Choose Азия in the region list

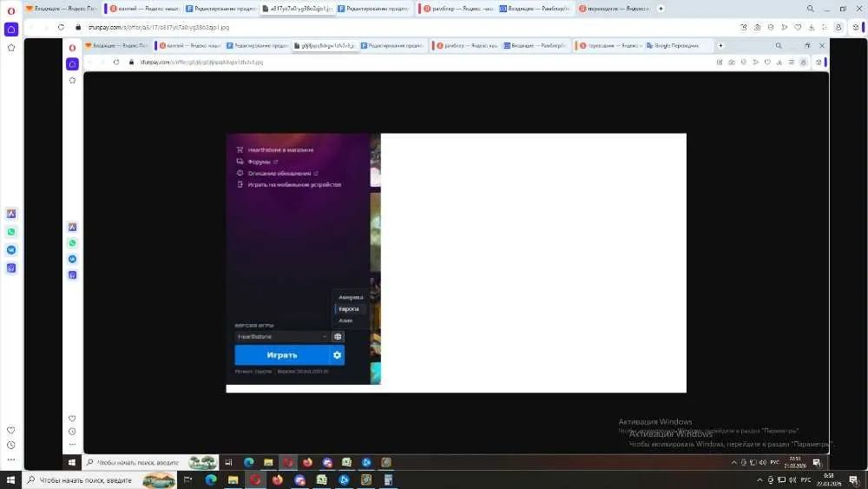[345, 320]
